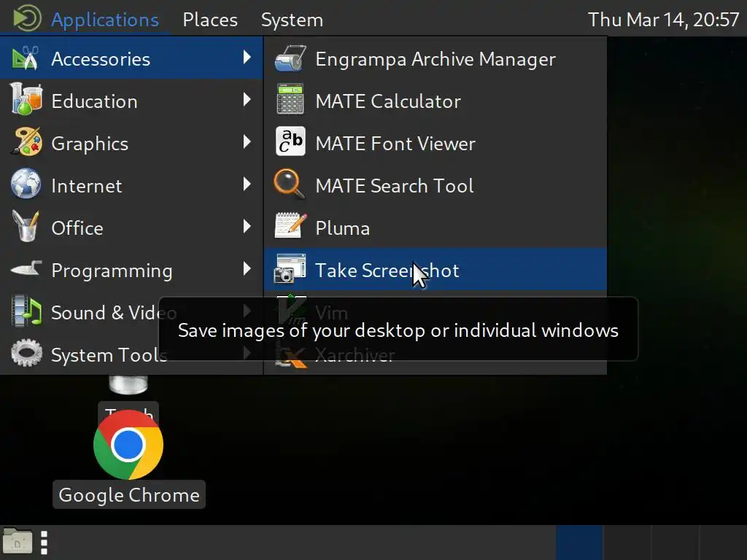Expand the Office submenu arrow
This screenshot has width=747, height=560.
pyautogui.click(x=247, y=226)
